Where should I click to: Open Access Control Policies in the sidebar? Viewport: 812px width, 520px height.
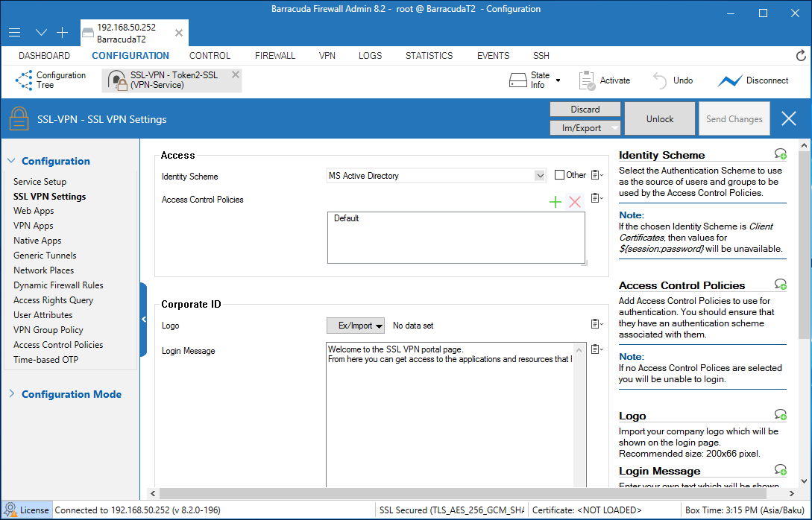(58, 345)
